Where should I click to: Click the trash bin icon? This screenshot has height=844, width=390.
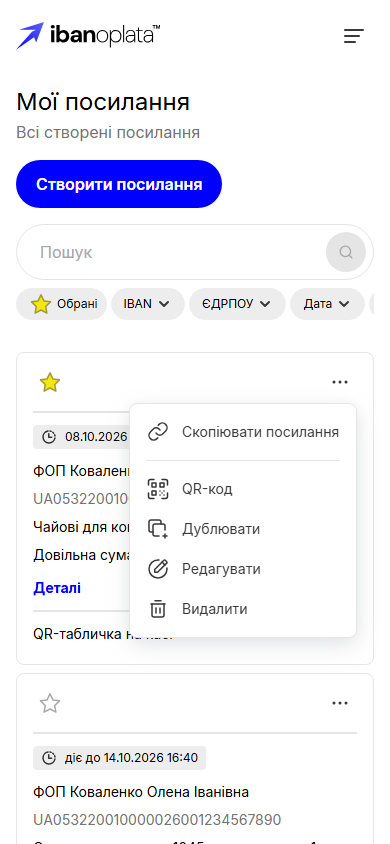(158, 609)
